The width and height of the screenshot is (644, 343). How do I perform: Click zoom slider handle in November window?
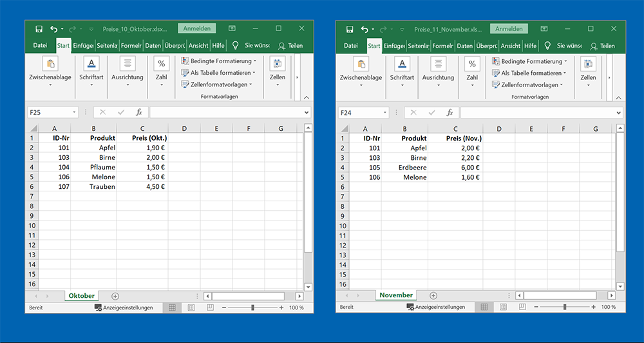(x=565, y=308)
